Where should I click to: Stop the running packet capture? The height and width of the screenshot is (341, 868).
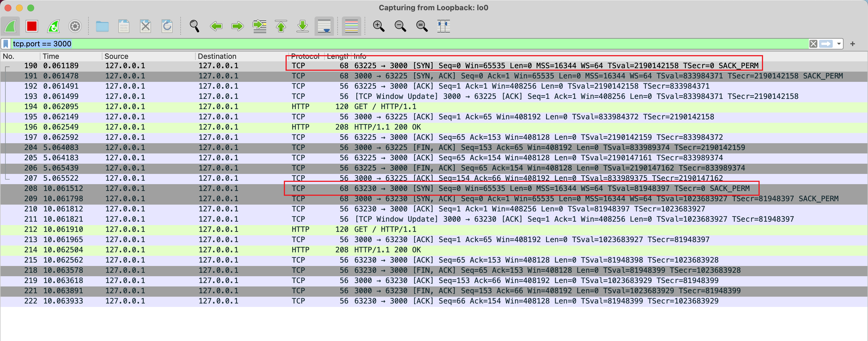[x=32, y=26]
